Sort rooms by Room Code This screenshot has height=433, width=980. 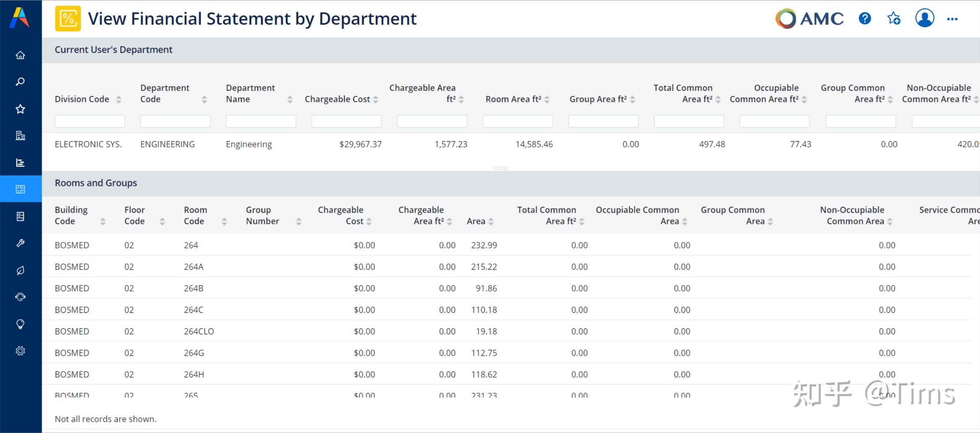click(x=224, y=222)
